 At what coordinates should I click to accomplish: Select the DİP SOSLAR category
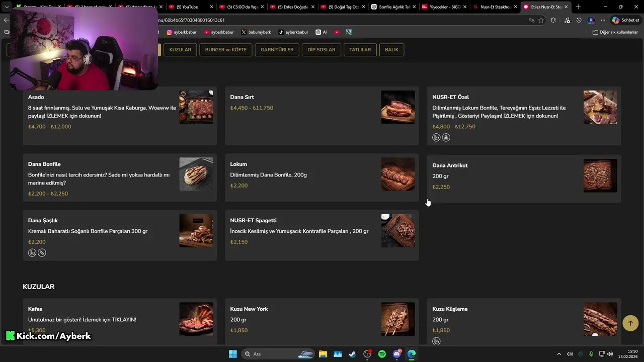click(x=321, y=50)
